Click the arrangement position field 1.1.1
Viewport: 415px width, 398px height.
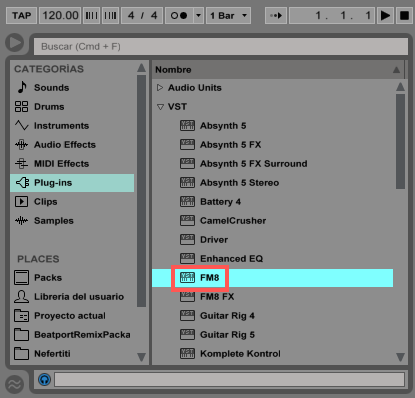coord(332,16)
